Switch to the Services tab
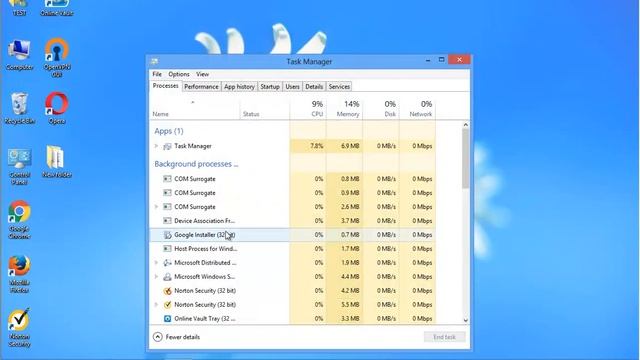Image resolution: width=640 pixels, height=360 pixels. [x=339, y=87]
